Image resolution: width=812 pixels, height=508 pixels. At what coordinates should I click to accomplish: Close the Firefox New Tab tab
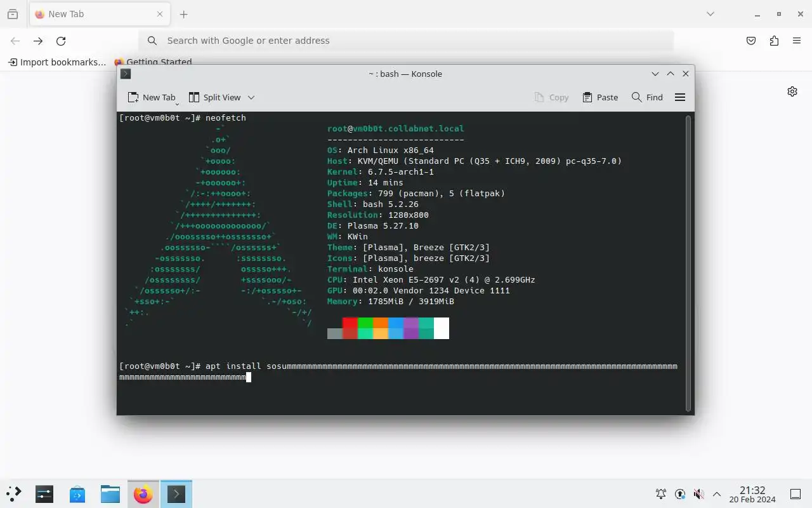coord(160,14)
